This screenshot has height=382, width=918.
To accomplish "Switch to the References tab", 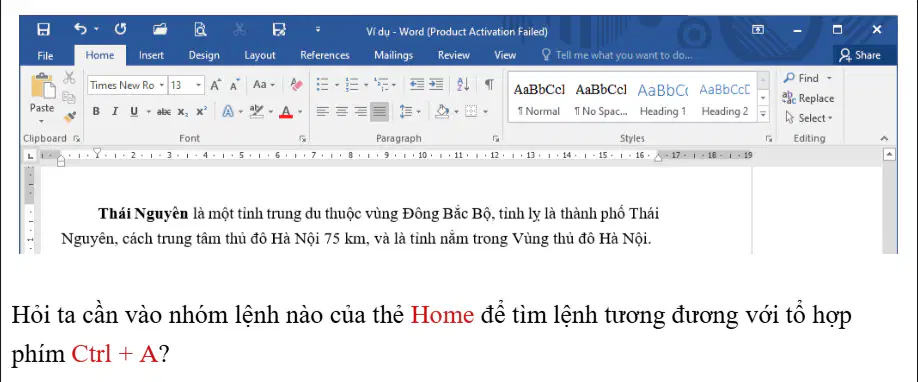I will click(x=324, y=55).
